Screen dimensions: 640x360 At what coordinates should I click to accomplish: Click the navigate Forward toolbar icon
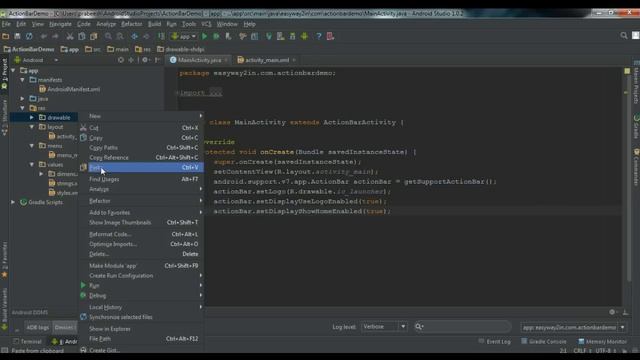[x=146, y=36]
